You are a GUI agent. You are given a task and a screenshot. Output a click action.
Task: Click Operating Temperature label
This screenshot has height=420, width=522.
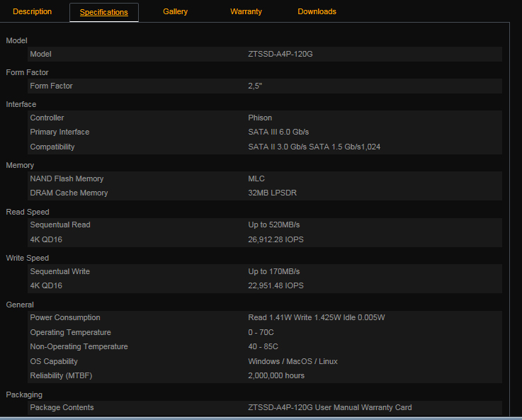(71, 332)
